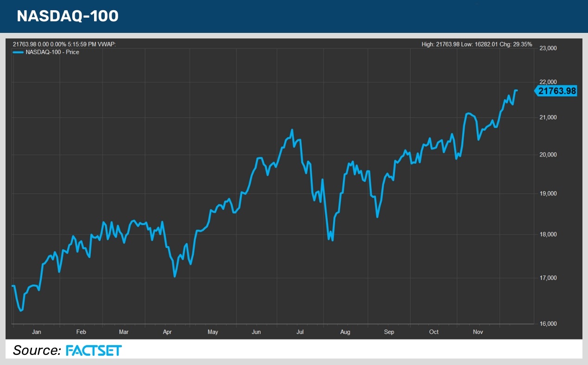Click the NASDAQ-100 chart title
The width and height of the screenshot is (588, 365).
68,16
